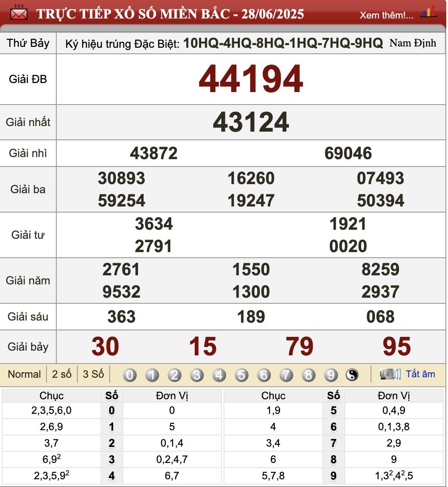Switch to the 2 số tab
This screenshot has height=487, width=448.
(x=61, y=374)
